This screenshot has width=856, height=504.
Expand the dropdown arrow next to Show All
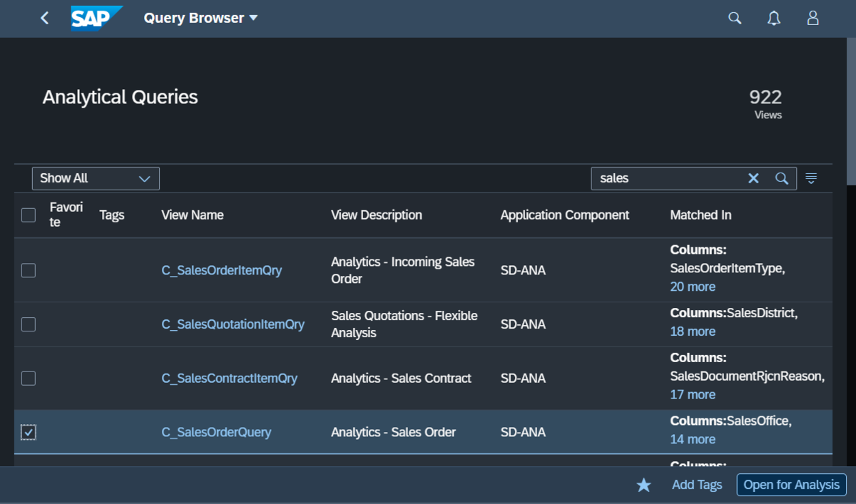145,178
